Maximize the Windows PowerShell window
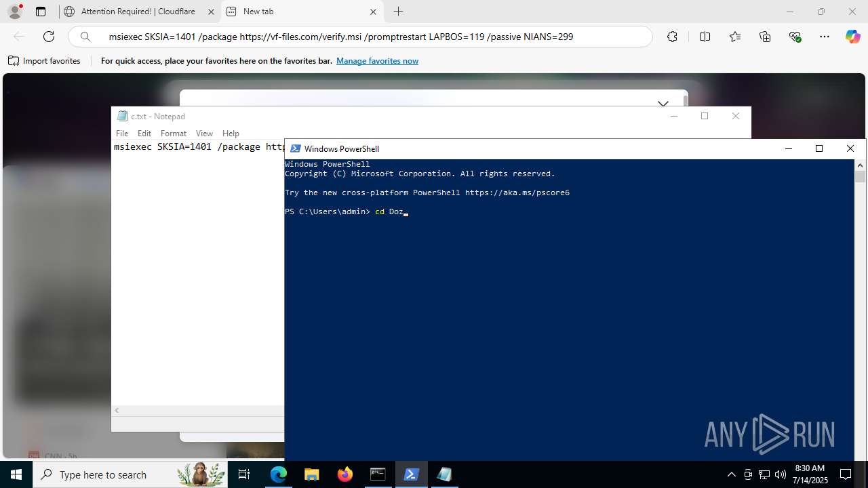868x488 pixels. pyautogui.click(x=819, y=148)
